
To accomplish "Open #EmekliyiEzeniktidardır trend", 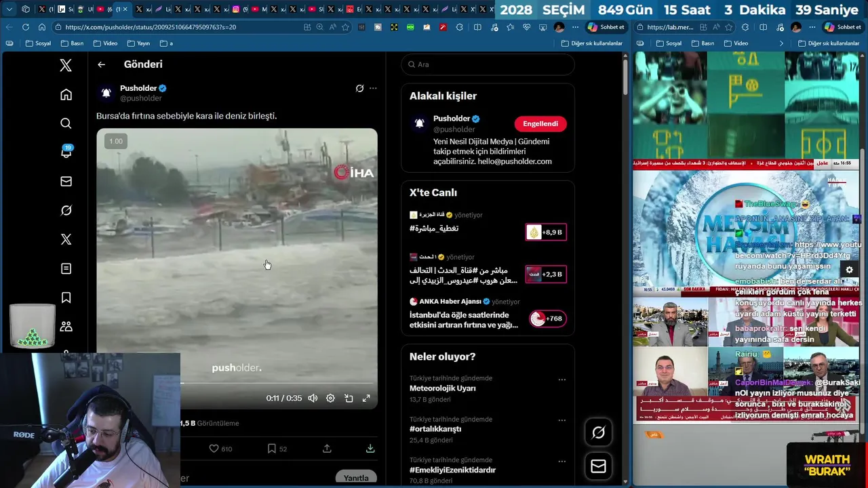I will pyautogui.click(x=452, y=470).
